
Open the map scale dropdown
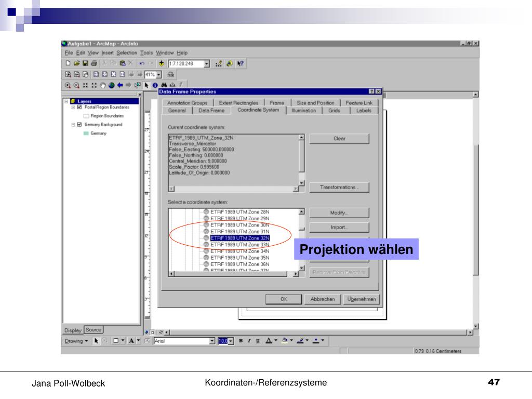point(207,64)
